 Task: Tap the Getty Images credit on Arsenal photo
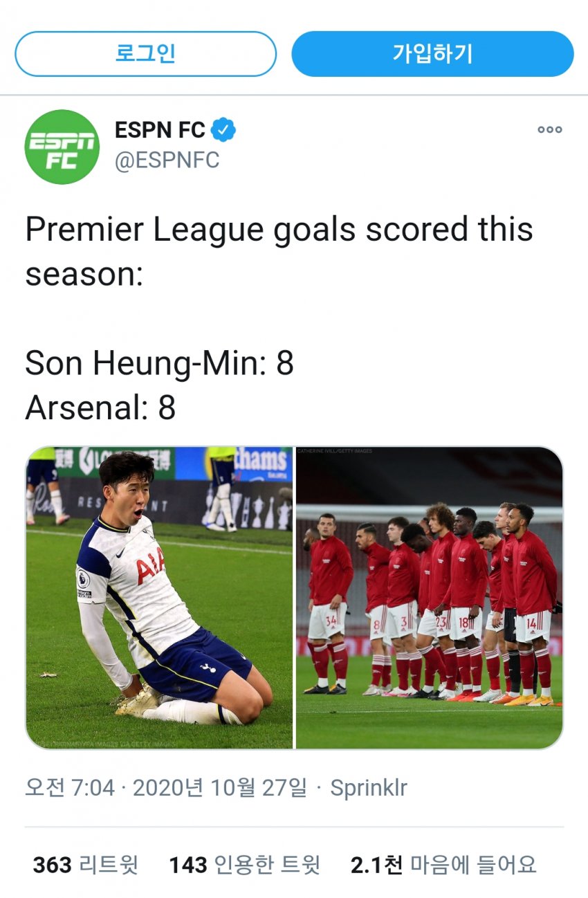[x=335, y=451]
